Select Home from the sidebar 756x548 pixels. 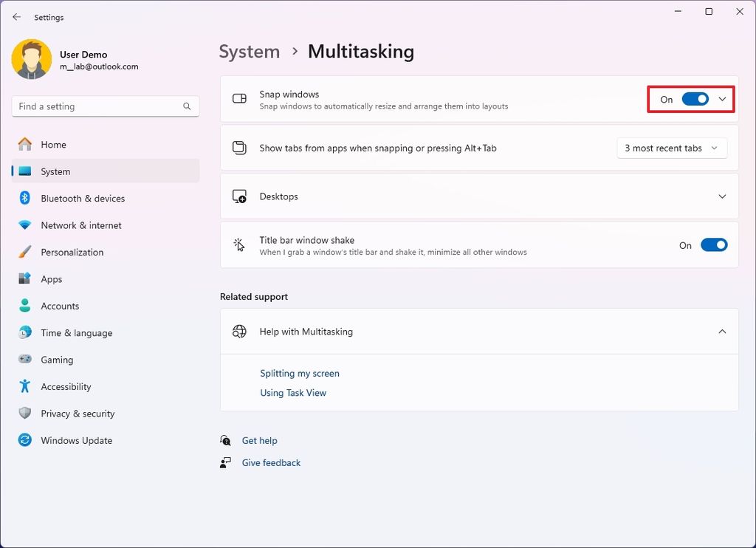54,144
